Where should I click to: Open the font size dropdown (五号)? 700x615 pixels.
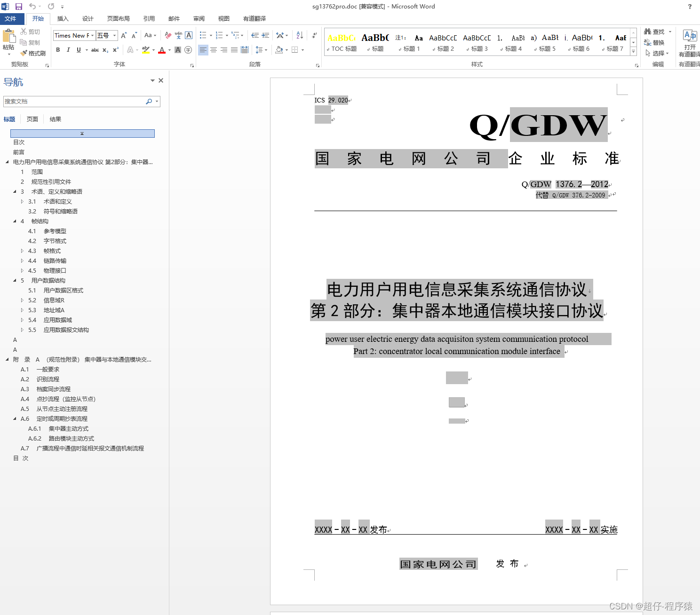pyautogui.click(x=114, y=35)
